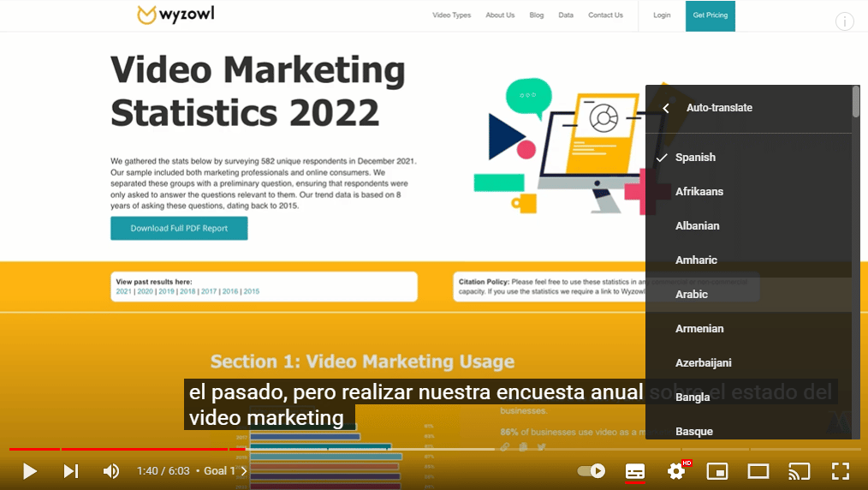
Task: Open 2020 past results link
Action: [145, 291]
